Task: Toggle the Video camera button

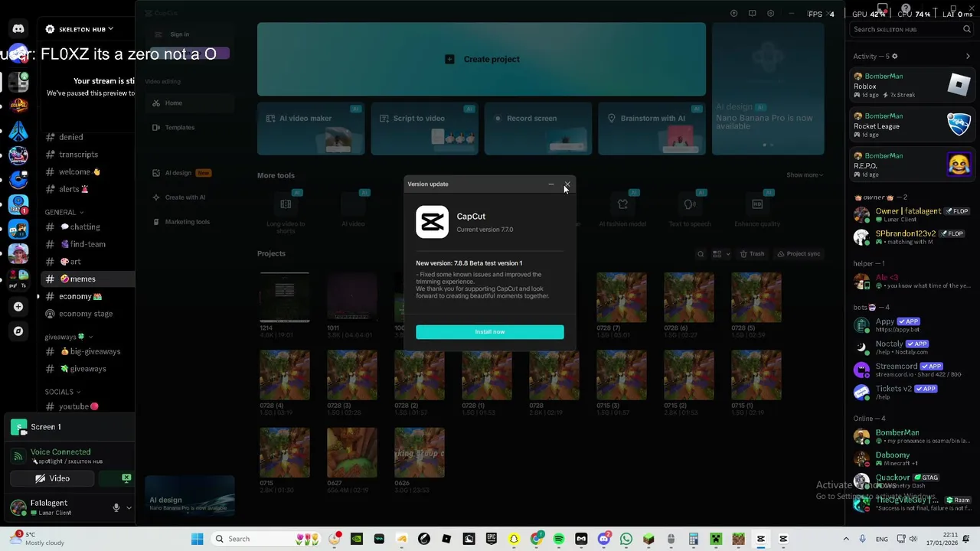Action: pyautogui.click(x=52, y=478)
